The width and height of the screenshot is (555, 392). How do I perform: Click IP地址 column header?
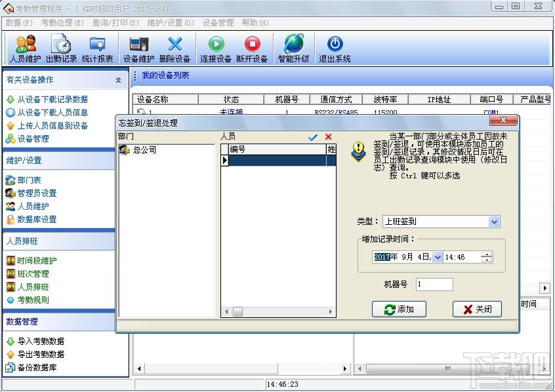point(440,100)
